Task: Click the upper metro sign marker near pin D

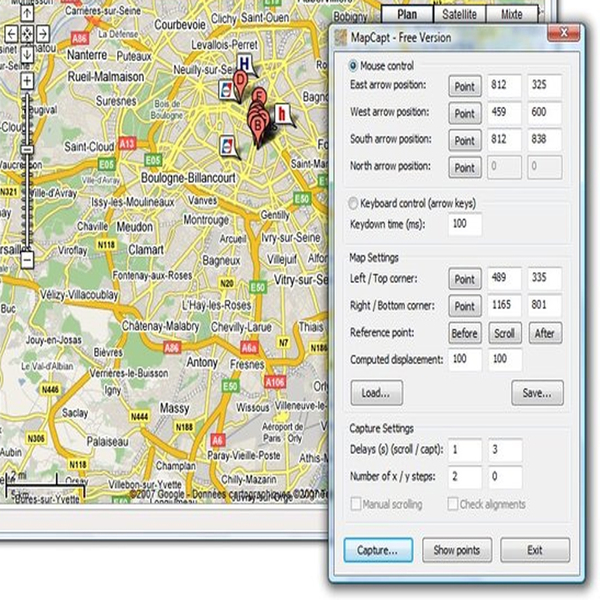Action: point(226,90)
